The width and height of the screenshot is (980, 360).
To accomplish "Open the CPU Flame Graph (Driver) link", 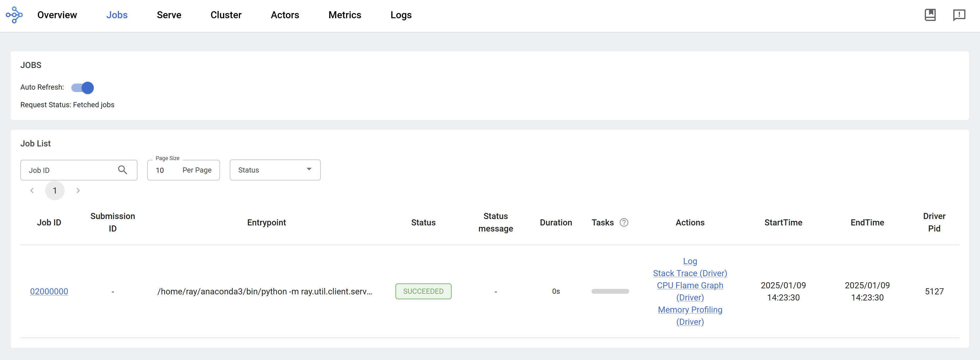I will 689,286.
